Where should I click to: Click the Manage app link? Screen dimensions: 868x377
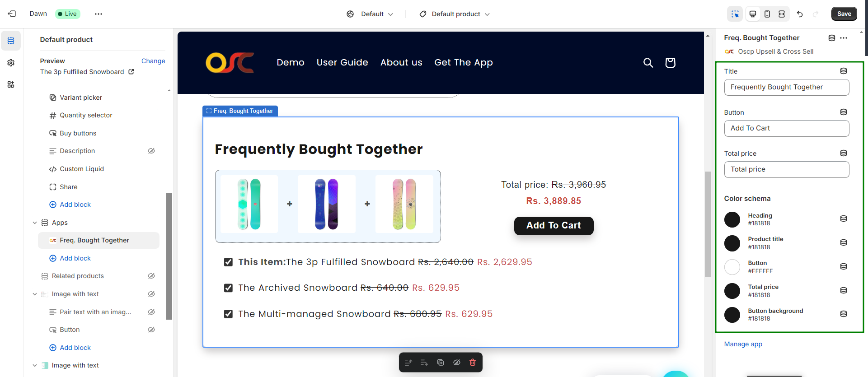pos(743,344)
